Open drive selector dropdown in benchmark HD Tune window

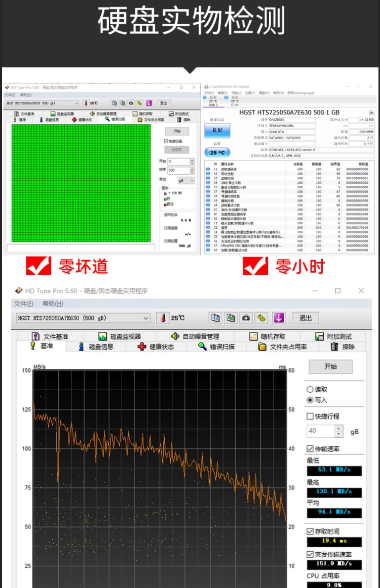coord(83,318)
